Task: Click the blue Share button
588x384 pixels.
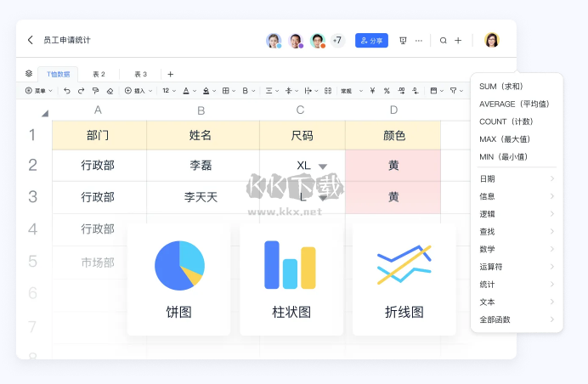Action: coord(371,41)
